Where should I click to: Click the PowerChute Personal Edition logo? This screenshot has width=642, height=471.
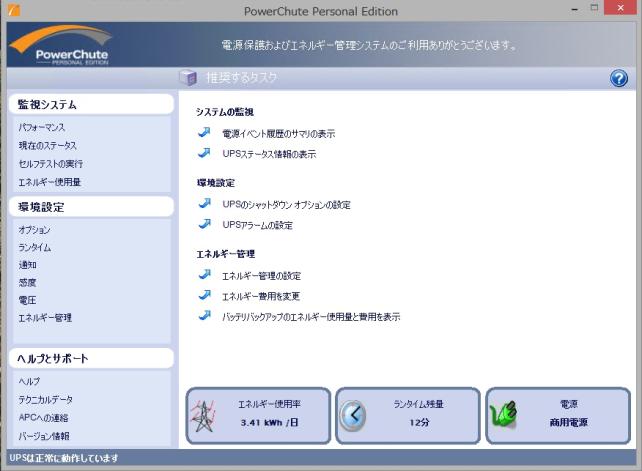61,45
